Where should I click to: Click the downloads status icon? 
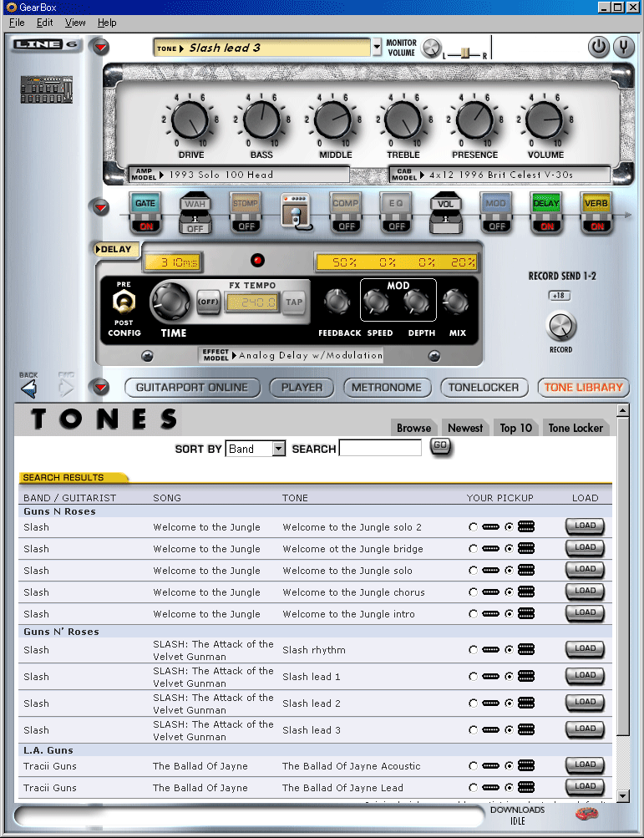586,814
